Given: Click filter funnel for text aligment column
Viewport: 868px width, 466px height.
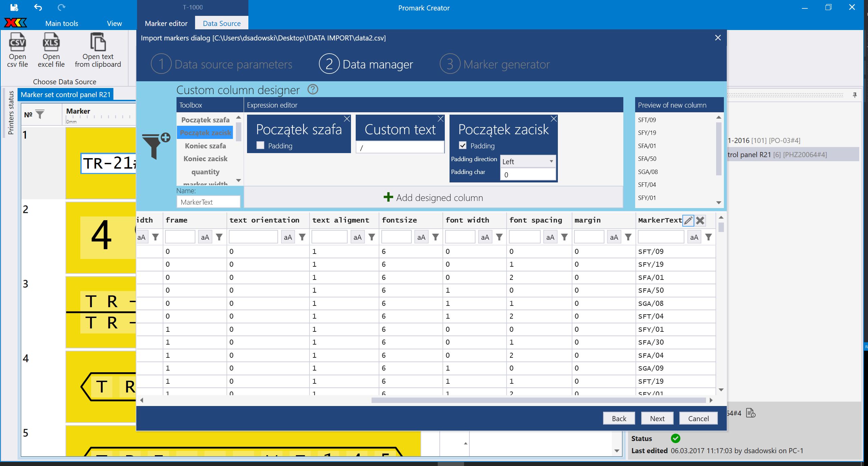Looking at the screenshot, I should point(372,237).
